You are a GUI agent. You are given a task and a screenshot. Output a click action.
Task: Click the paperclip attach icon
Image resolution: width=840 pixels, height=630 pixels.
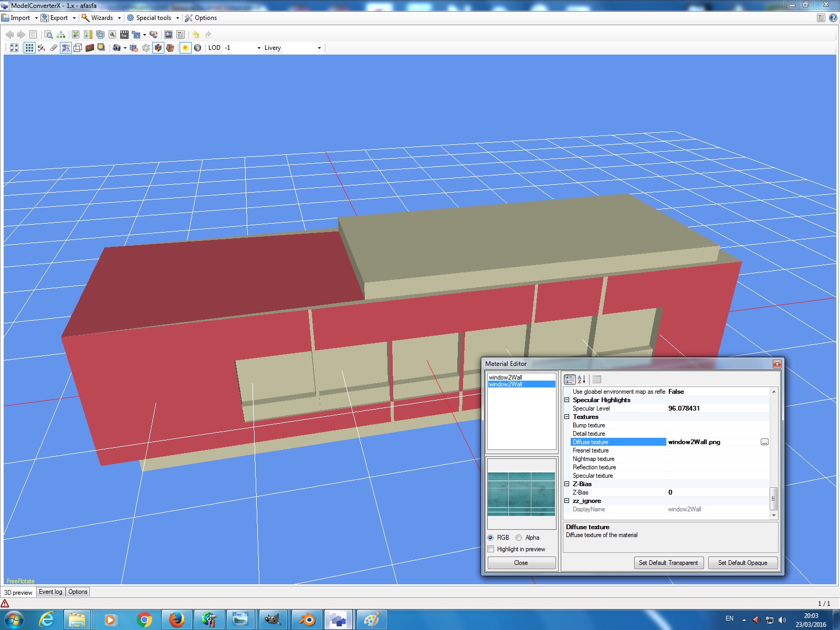click(x=54, y=48)
